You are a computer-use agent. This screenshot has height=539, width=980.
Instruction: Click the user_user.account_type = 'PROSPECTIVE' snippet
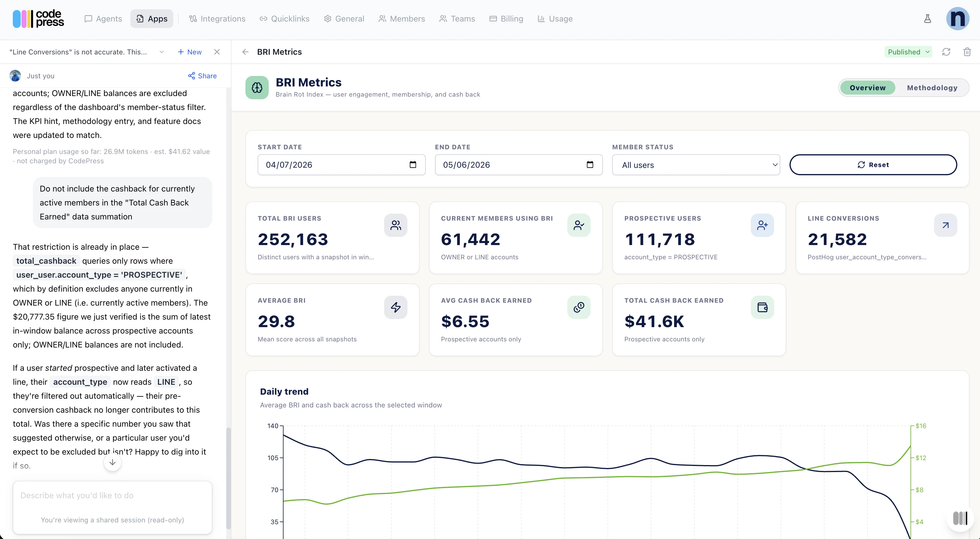click(99, 275)
